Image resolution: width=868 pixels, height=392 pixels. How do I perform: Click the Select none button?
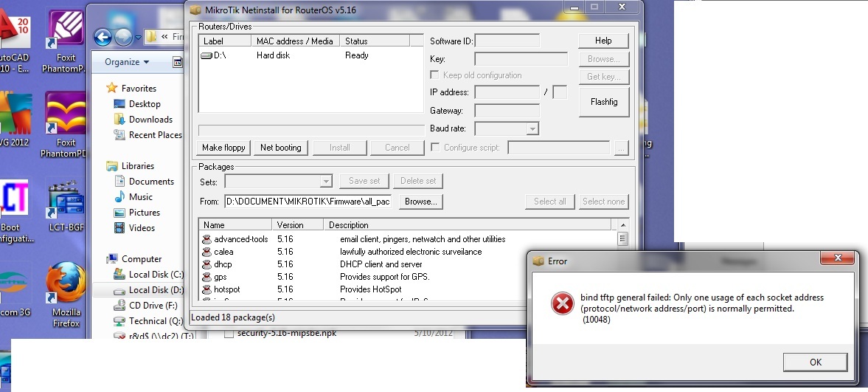click(603, 202)
